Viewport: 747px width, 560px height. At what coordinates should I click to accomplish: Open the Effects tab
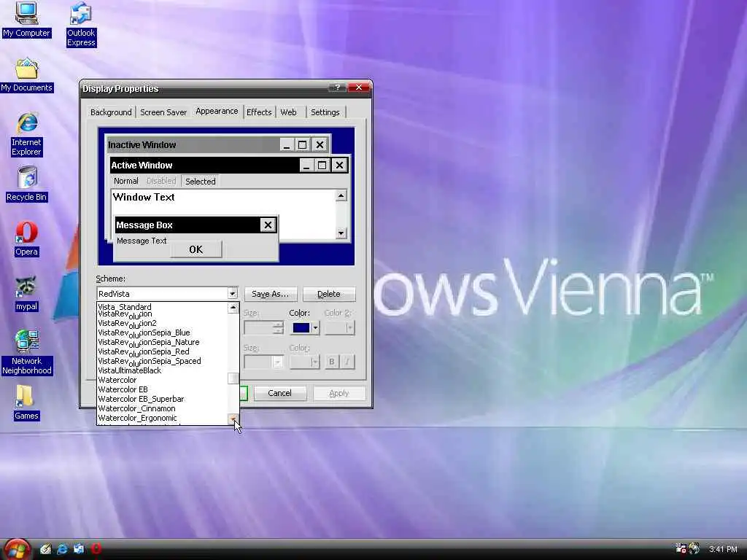[x=259, y=112]
